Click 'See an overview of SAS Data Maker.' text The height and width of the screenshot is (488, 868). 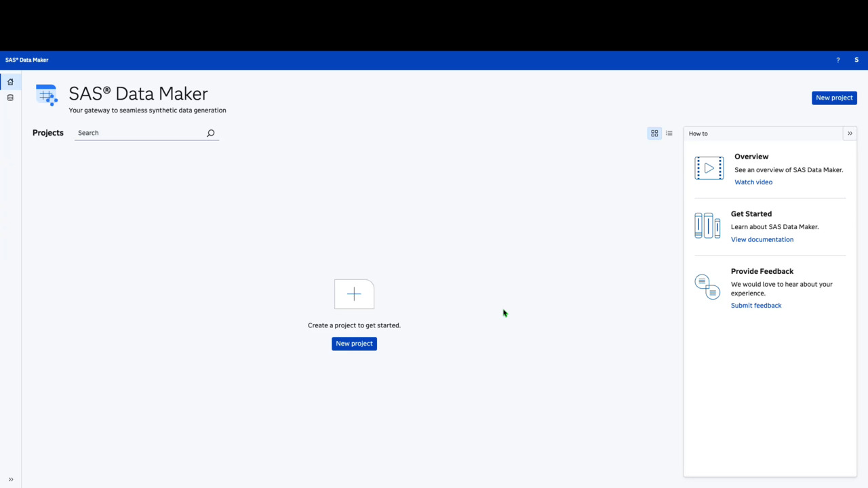pyautogui.click(x=789, y=170)
